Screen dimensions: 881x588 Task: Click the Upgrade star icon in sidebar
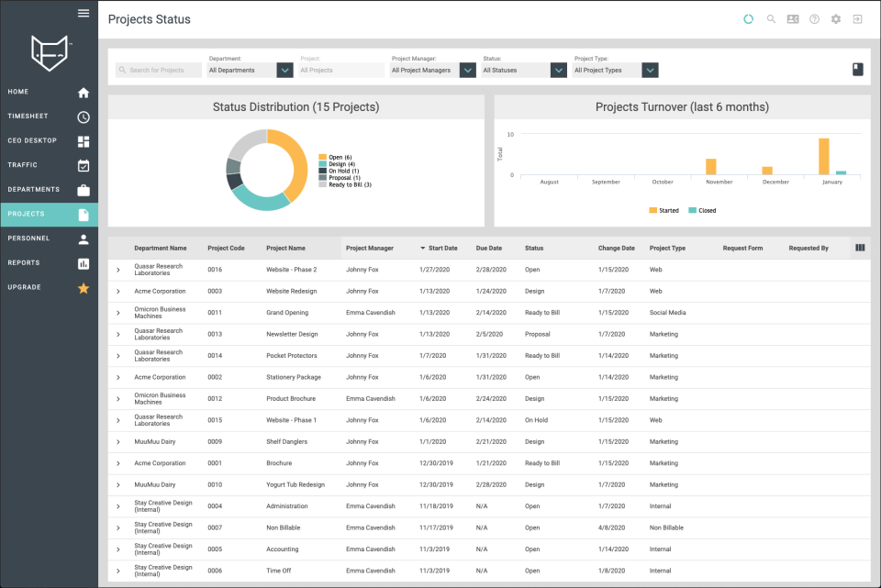[x=84, y=287]
